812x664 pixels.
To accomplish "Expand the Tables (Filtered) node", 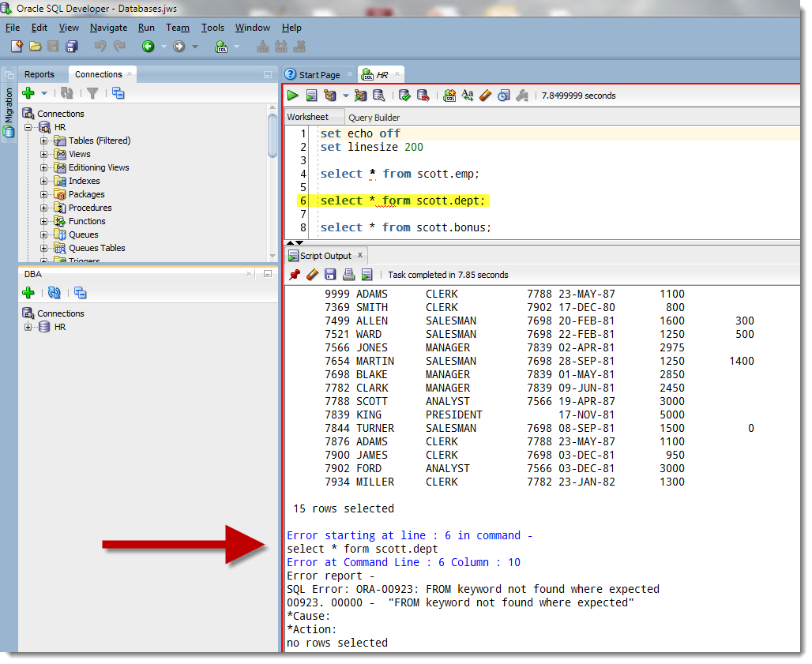I will [44, 141].
